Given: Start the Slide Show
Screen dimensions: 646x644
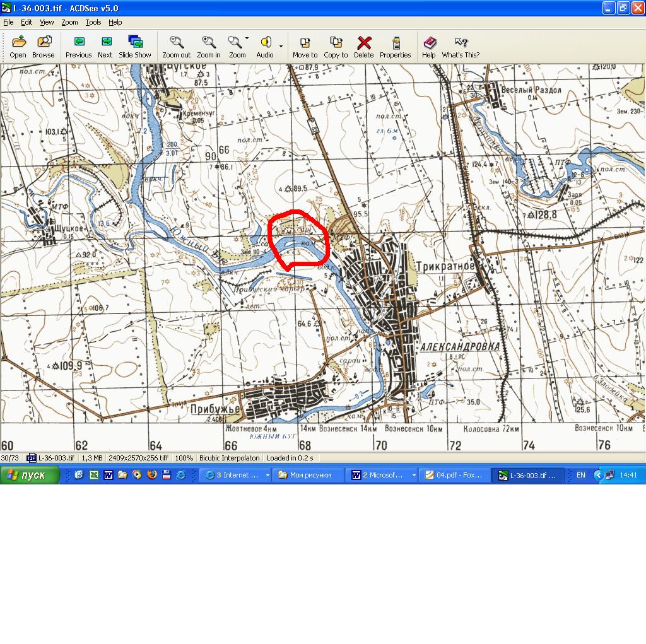Looking at the screenshot, I should (135, 47).
